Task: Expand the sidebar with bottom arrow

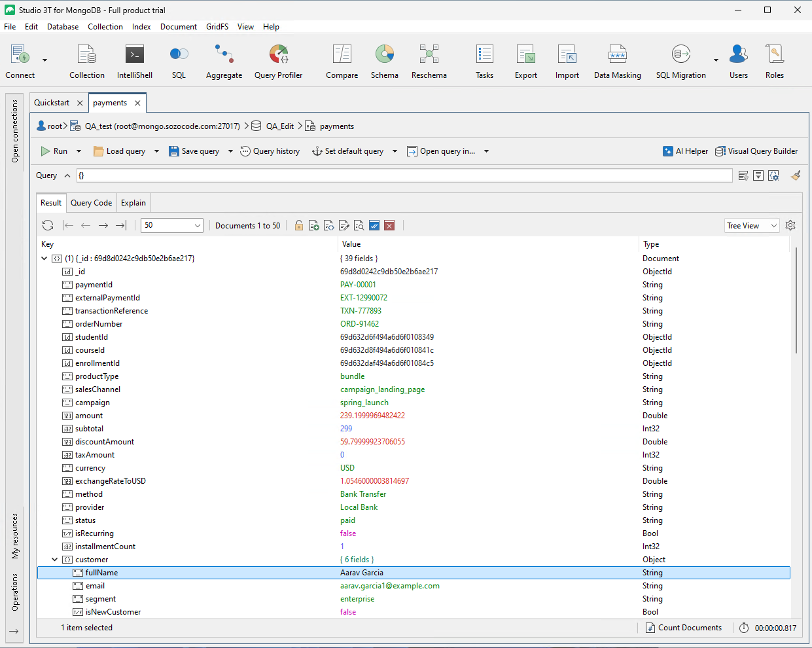Action: [14, 631]
